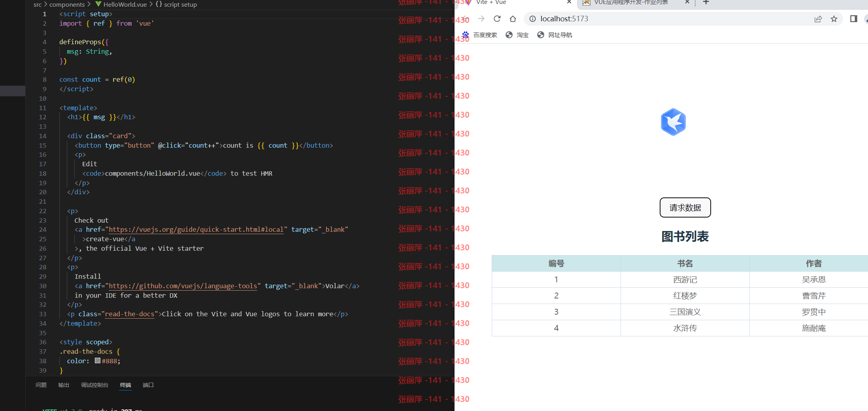The height and width of the screenshot is (411, 868).
Task: Click the 图书列表 heading
Action: [x=685, y=236]
